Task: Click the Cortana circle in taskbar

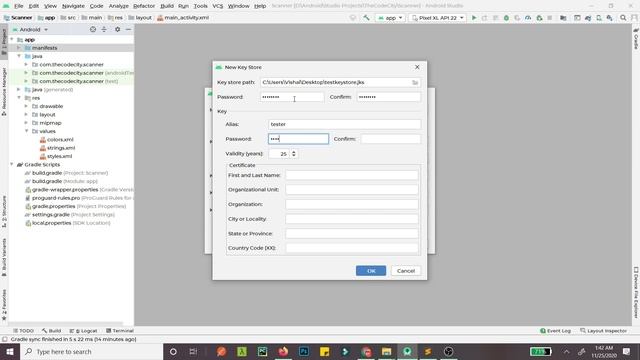Action: [173, 351]
